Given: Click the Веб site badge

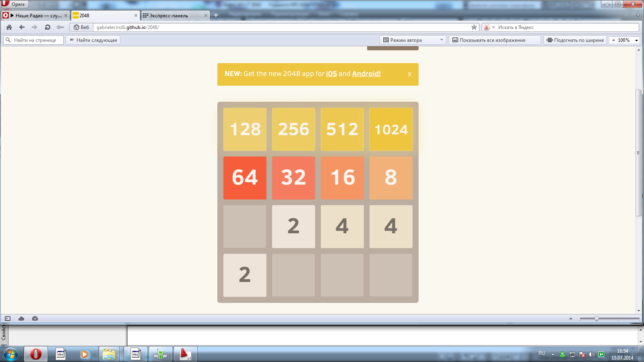Looking at the screenshot, I should click(x=81, y=27).
